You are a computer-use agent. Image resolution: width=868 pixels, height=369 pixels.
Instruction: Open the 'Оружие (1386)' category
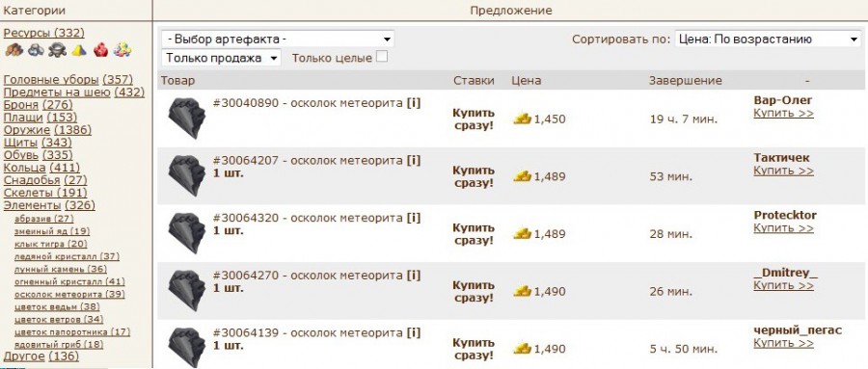(x=47, y=130)
